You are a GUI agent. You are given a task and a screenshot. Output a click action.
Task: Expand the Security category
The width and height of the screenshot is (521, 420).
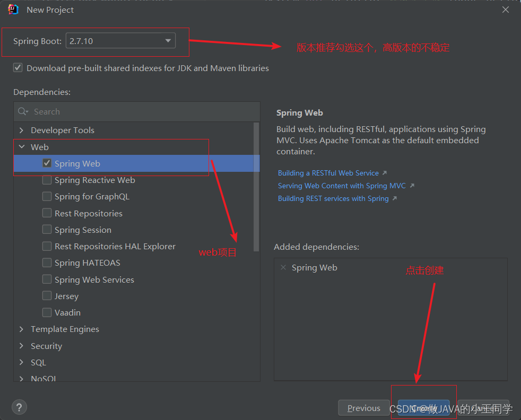(x=21, y=346)
